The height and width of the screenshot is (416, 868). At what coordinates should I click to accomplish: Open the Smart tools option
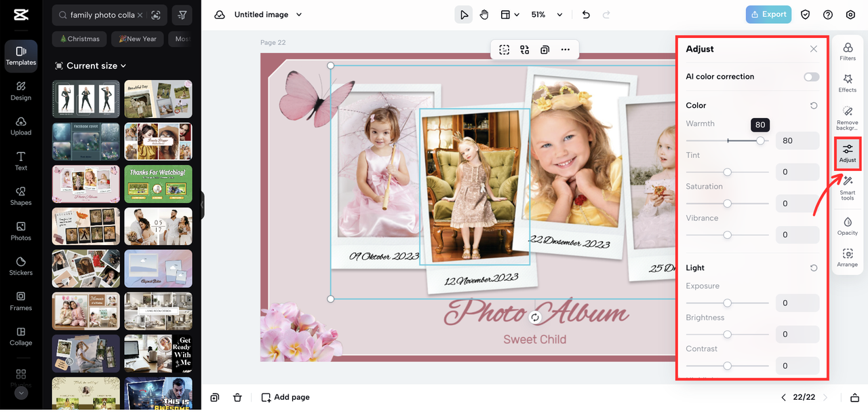(848, 188)
